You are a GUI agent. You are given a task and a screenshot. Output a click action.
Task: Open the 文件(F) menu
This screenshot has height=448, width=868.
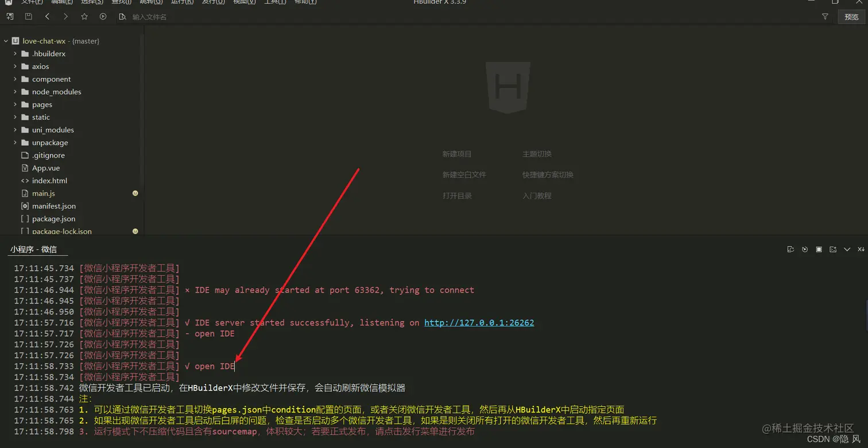point(32,2)
